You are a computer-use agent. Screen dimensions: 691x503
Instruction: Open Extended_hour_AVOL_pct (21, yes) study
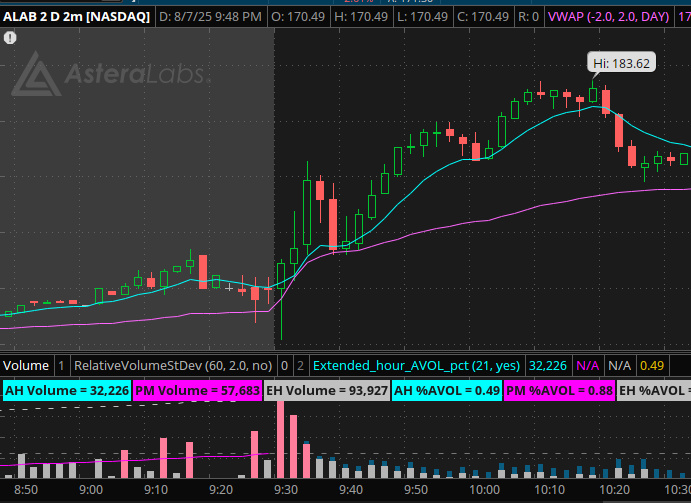point(416,365)
